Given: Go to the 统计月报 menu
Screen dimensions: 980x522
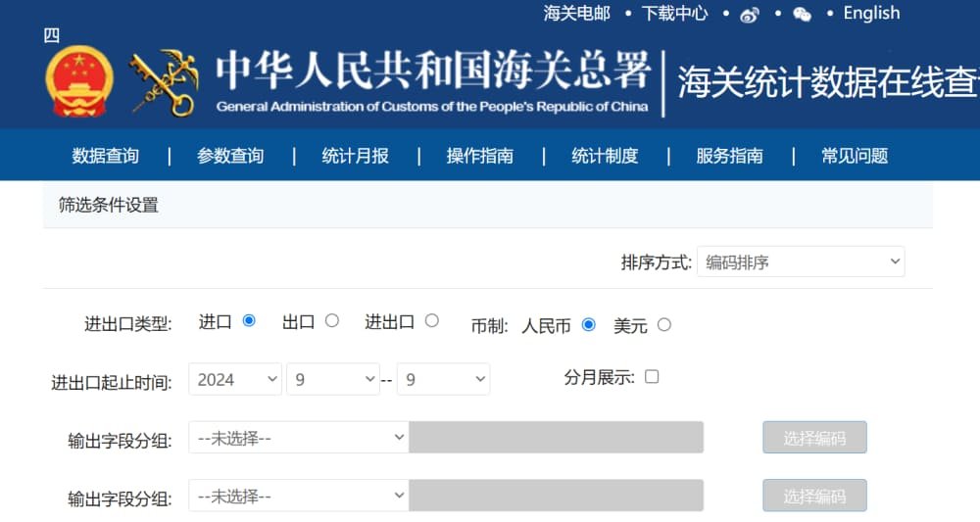Looking at the screenshot, I should coord(355,156).
